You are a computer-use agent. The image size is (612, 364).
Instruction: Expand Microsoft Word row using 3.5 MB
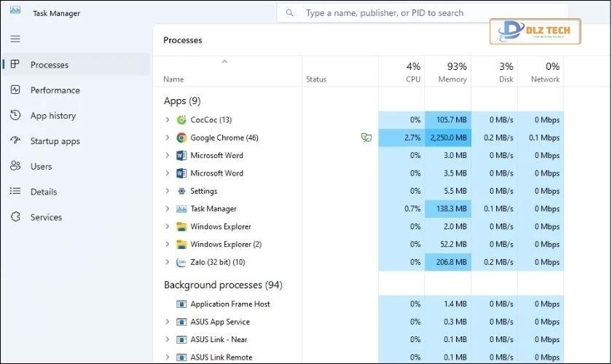click(168, 173)
